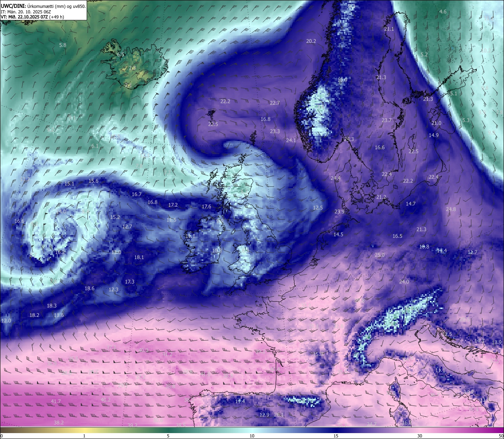
Task: Click the 17.3 value label
Action: pos(130,282)
